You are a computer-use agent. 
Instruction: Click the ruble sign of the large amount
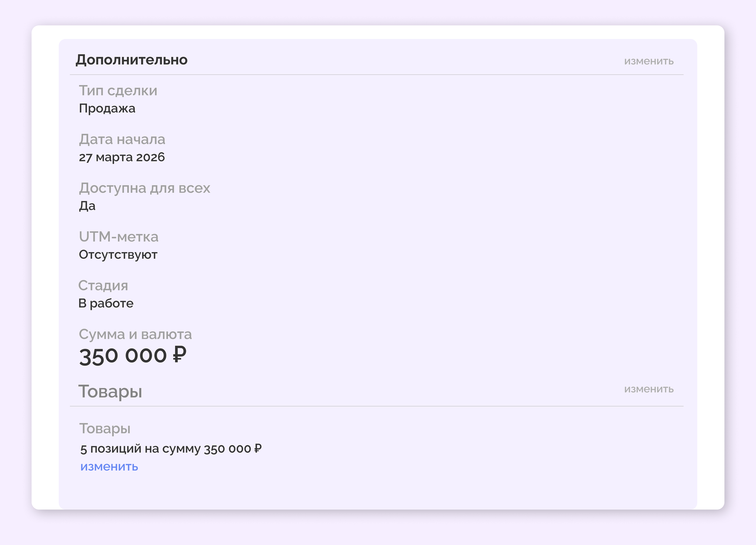click(180, 355)
